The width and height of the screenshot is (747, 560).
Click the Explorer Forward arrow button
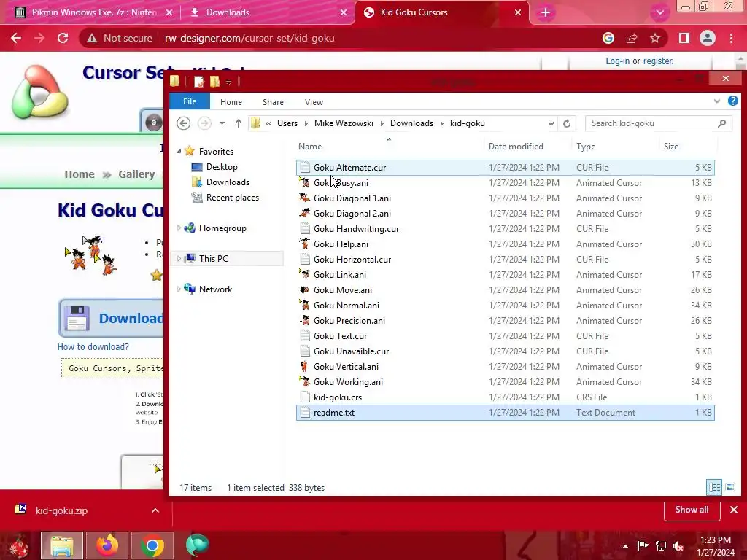204,123
